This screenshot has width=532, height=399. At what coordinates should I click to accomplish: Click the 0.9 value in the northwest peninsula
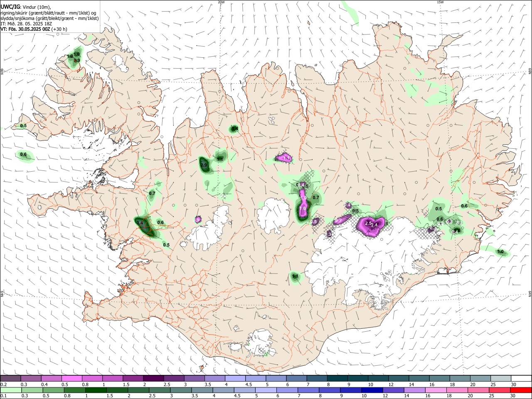(x=77, y=61)
